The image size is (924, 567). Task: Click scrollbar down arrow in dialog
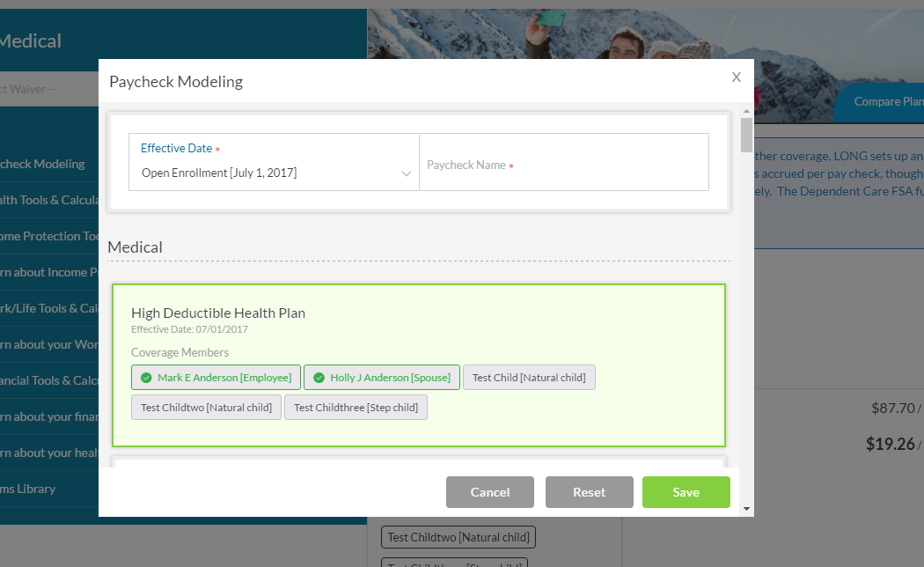click(746, 509)
